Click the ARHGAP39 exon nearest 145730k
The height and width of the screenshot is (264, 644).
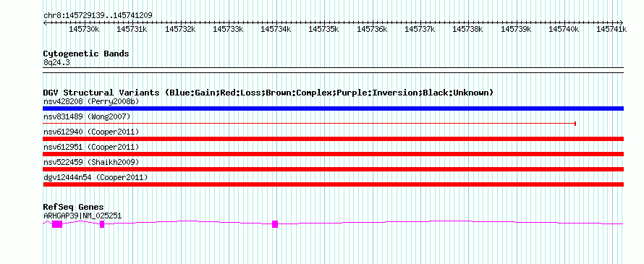point(102,223)
